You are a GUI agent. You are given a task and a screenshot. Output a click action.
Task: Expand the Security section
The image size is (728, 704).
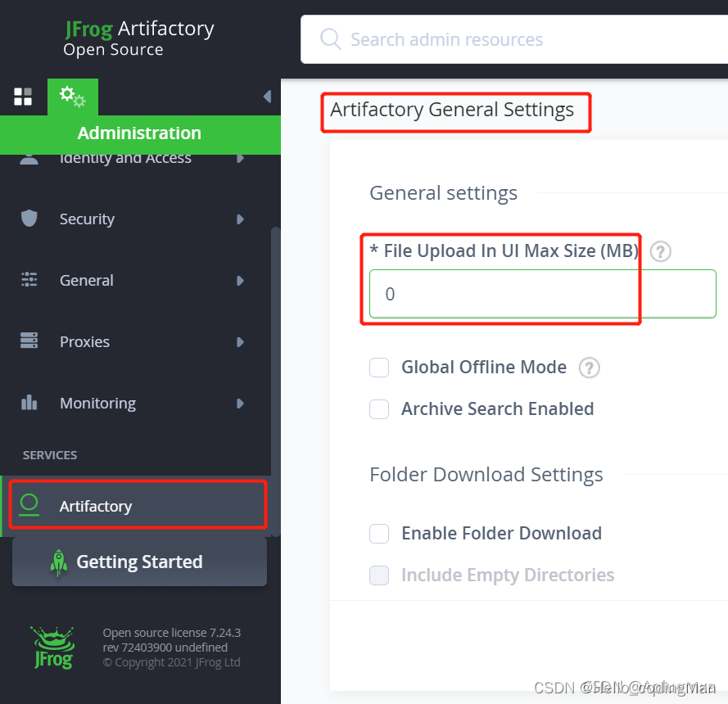click(240, 219)
